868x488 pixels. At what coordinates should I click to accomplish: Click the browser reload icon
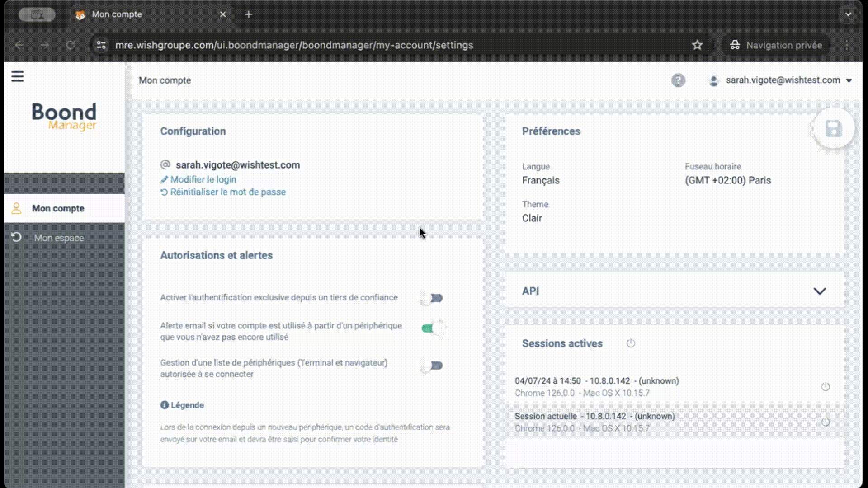coord(71,45)
